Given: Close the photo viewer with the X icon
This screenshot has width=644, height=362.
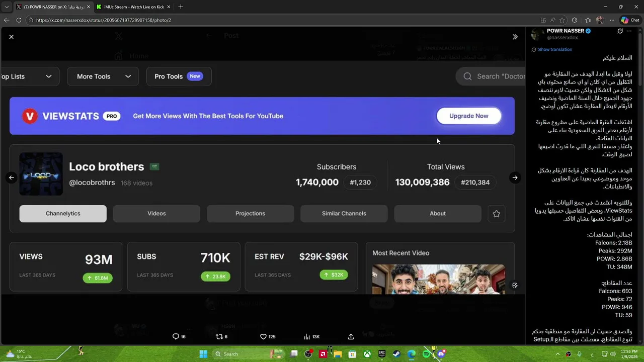Looking at the screenshot, I should [x=11, y=37].
